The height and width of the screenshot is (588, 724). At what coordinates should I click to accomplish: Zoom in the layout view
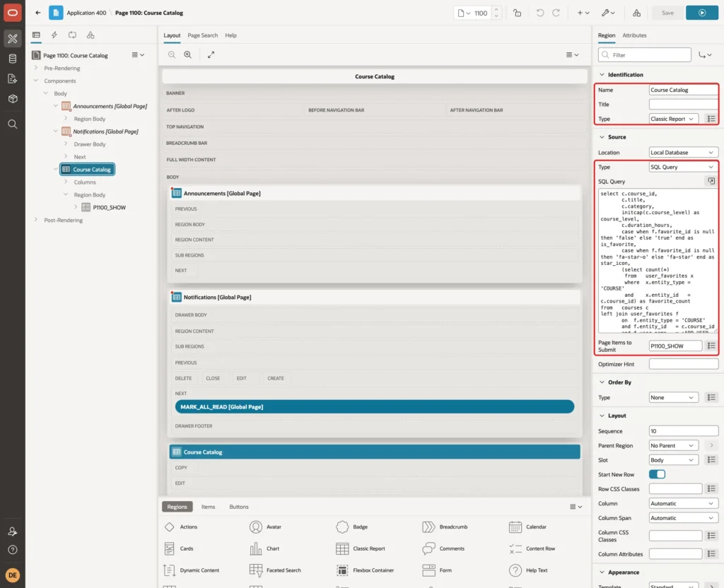click(x=188, y=54)
